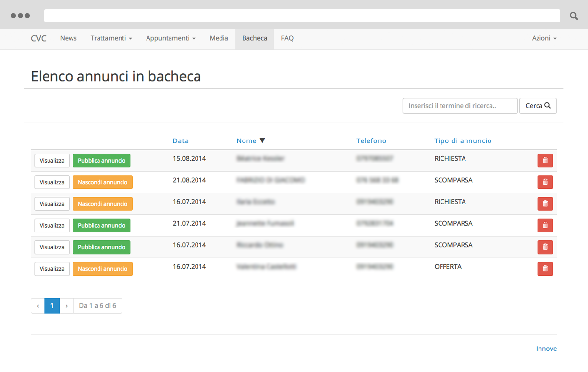Expand the Trattamenti dropdown menu
This screenshot has height=372, width=588.
(111, 38)
